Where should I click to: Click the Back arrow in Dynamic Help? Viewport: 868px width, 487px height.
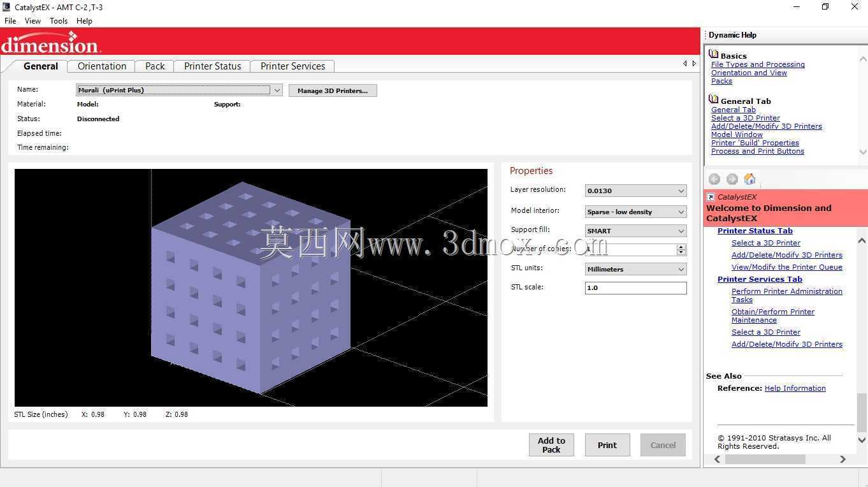(x=714, y=180)
